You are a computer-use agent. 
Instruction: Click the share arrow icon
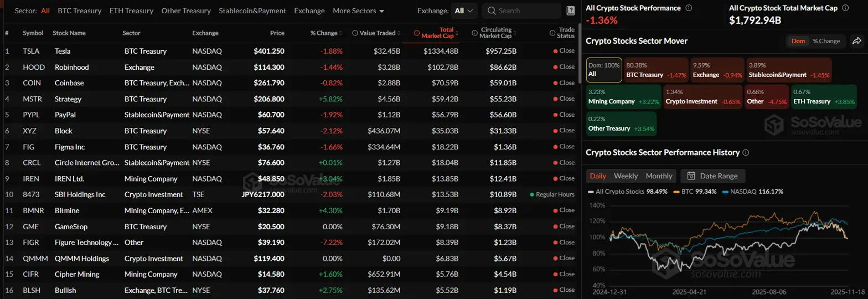coord(856,41)
